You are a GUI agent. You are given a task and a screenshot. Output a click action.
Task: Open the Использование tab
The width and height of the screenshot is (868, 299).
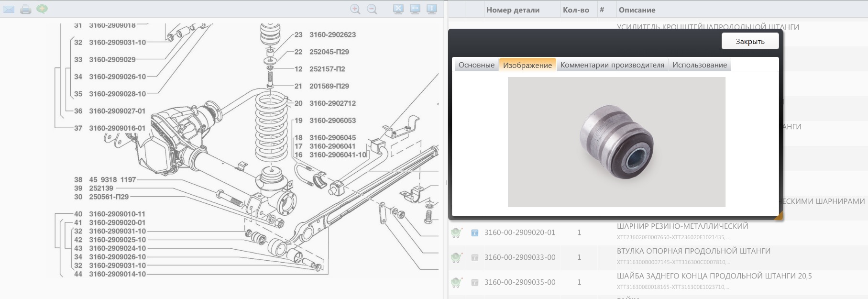coord(700,65)
